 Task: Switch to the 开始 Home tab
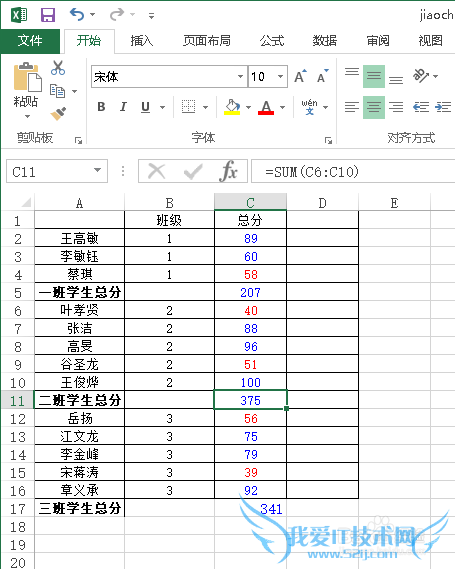tap(89, 41)
